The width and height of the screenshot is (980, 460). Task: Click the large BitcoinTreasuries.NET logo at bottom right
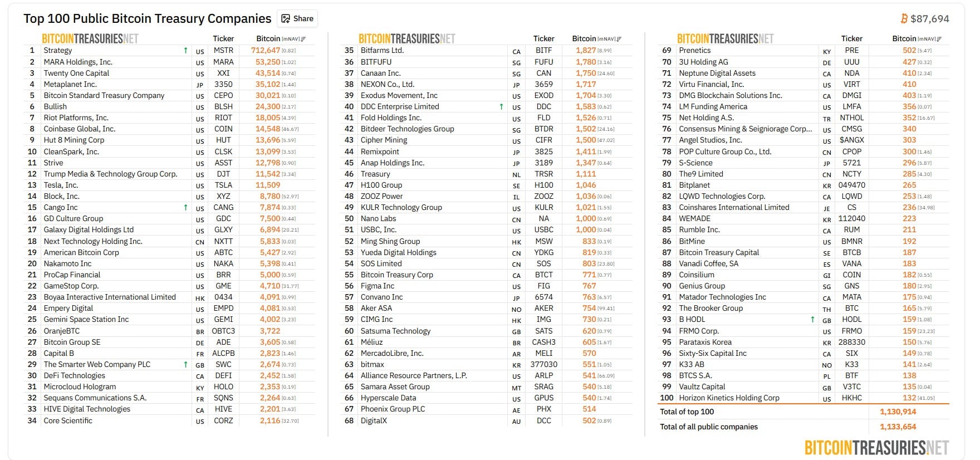(x=876, y=447)
